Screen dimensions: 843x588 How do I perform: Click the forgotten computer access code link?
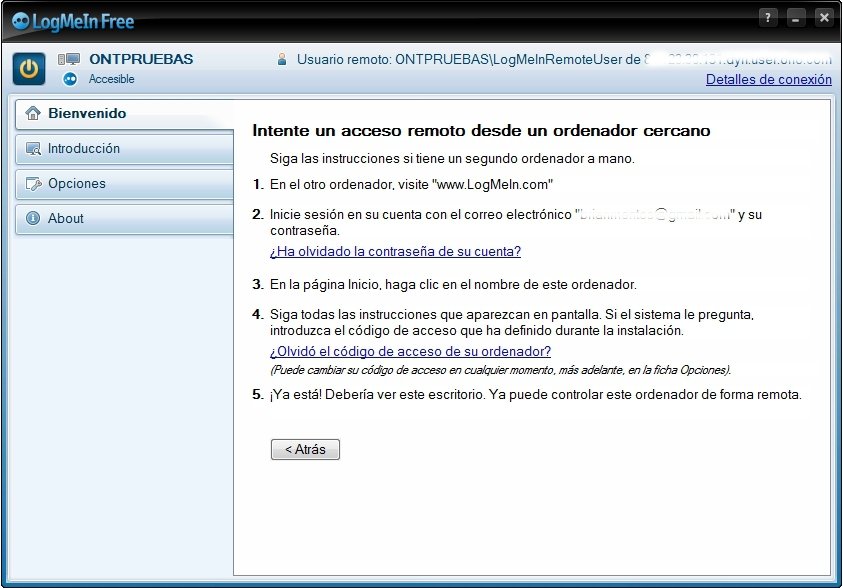click(410, 352)
